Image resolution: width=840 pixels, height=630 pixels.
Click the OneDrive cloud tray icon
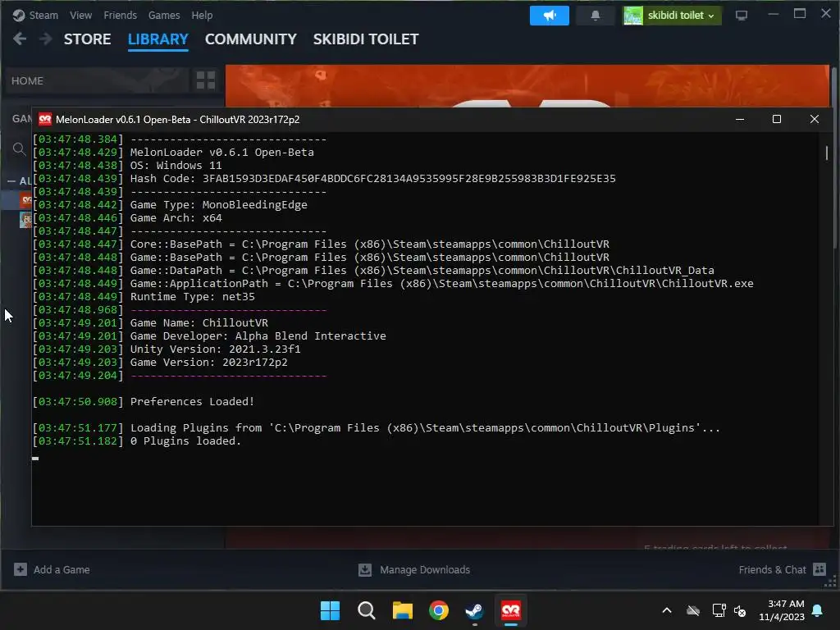point(693,610)
